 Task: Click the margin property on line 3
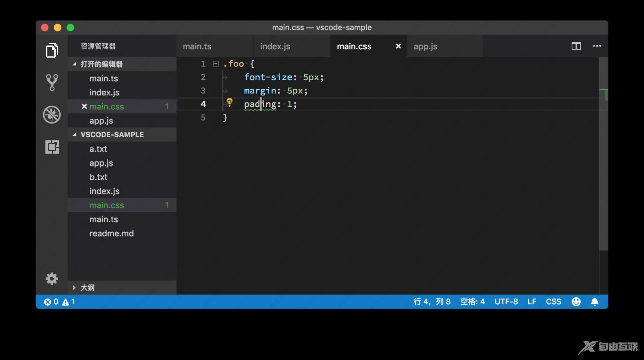(x=260, y=91)
